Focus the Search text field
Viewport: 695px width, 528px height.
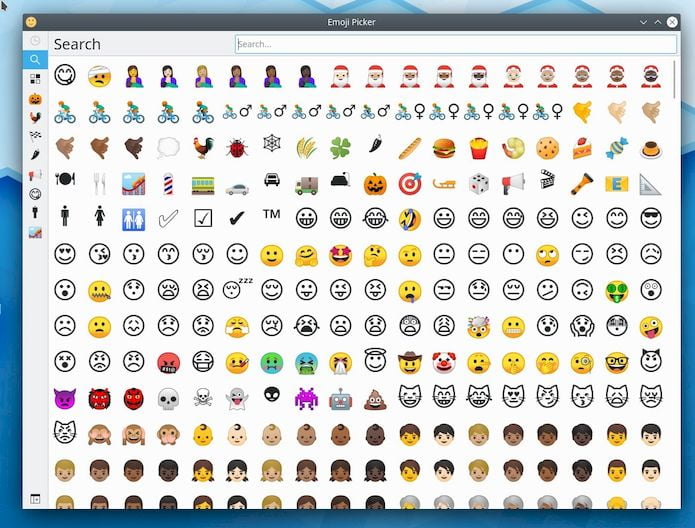click(x=456, y=44)
